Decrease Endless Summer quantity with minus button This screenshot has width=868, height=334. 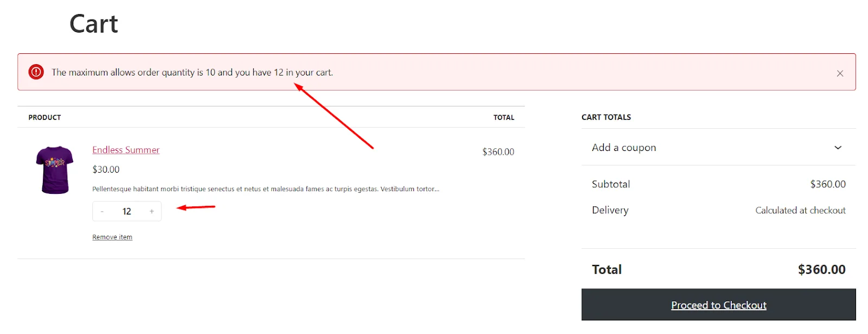pos(102,211)
